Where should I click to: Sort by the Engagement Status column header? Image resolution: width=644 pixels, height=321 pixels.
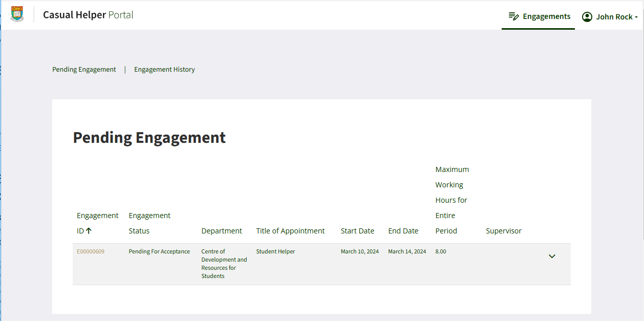pyautogui.click(x=149, y=223)
